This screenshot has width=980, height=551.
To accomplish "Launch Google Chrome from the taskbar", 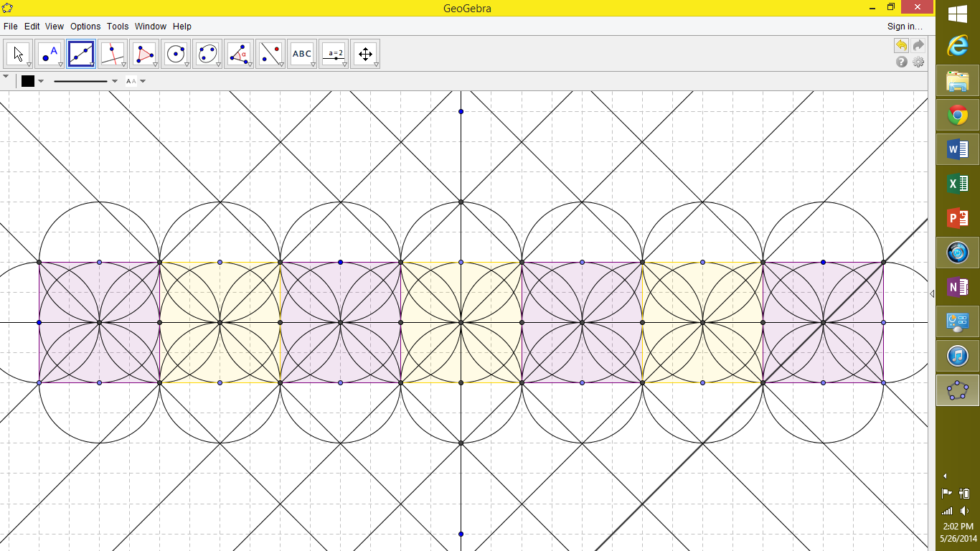I will coord(958,115).
